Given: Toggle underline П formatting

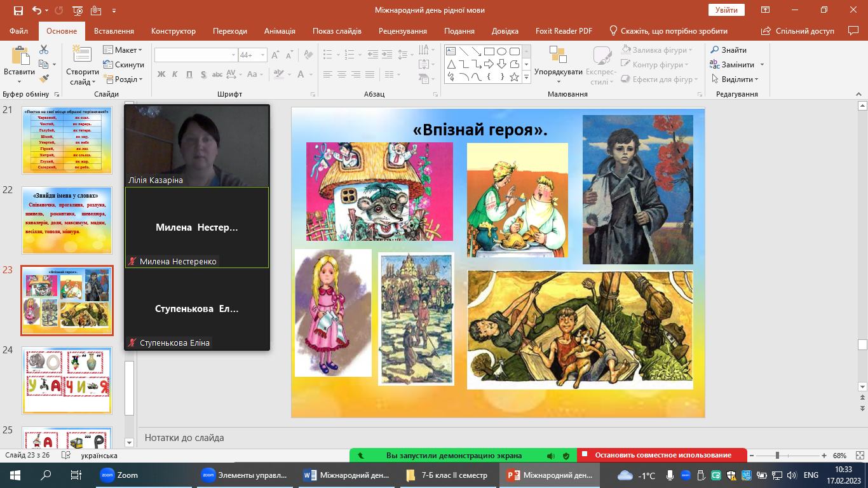Looking at the screenshot, I should [189, 74].
